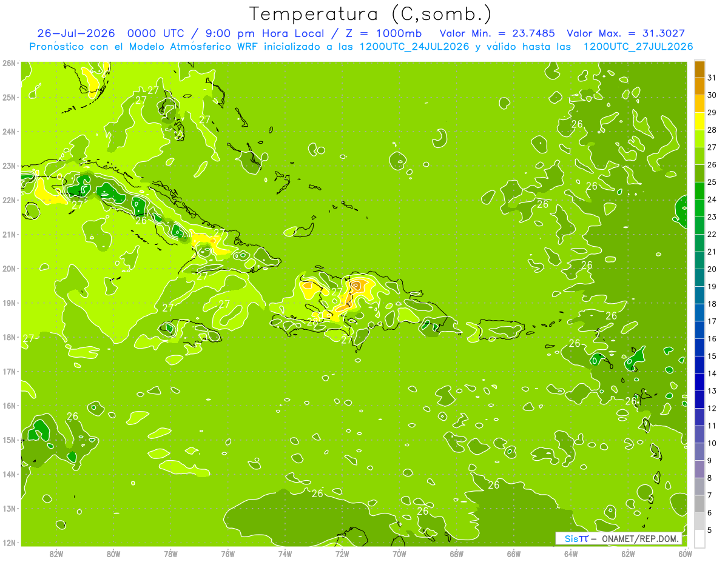Click the '25N' latitude axis label

tap(9, 97)
